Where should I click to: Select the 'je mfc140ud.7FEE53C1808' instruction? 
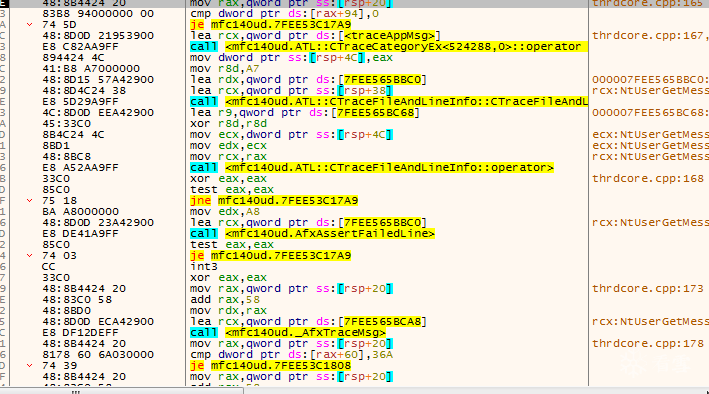(x=270, y=366)
